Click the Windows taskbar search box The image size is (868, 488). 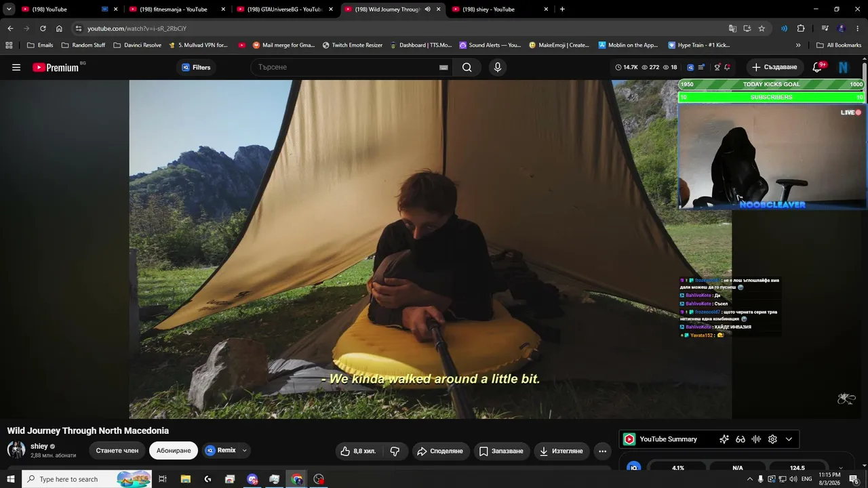tap(87, 479)
